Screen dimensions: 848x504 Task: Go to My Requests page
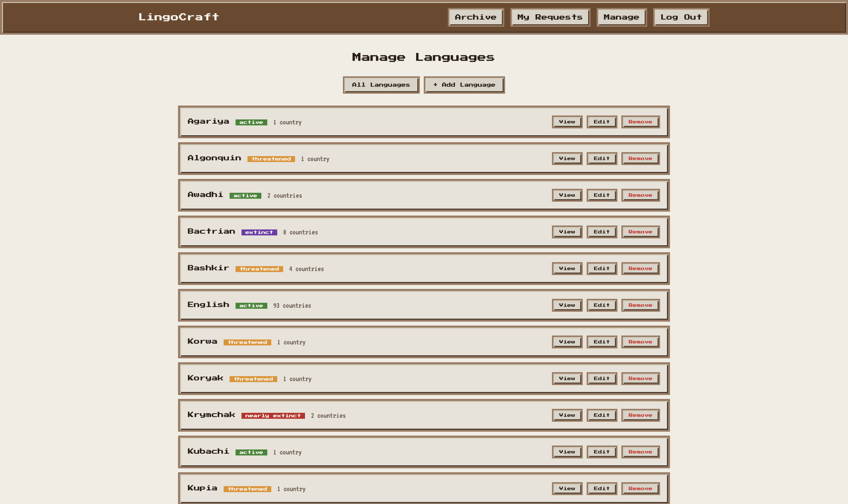[x=550, y=17]
